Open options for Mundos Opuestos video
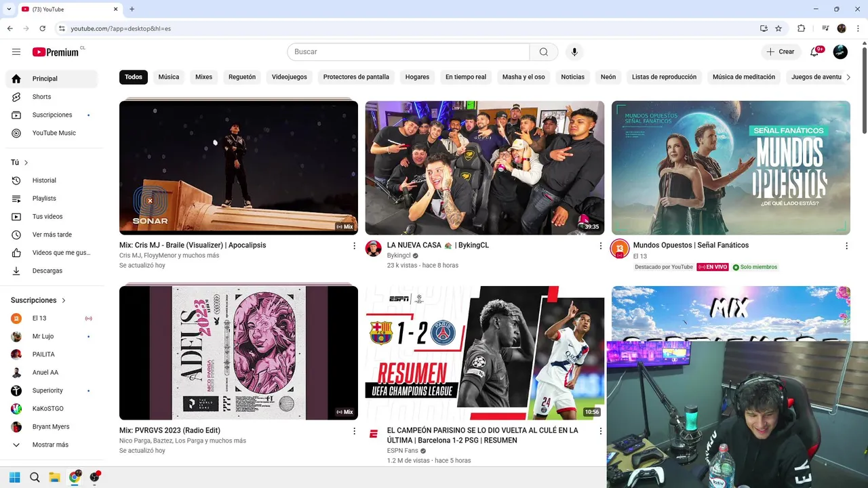The image size is (868, 488). [846, 246]
